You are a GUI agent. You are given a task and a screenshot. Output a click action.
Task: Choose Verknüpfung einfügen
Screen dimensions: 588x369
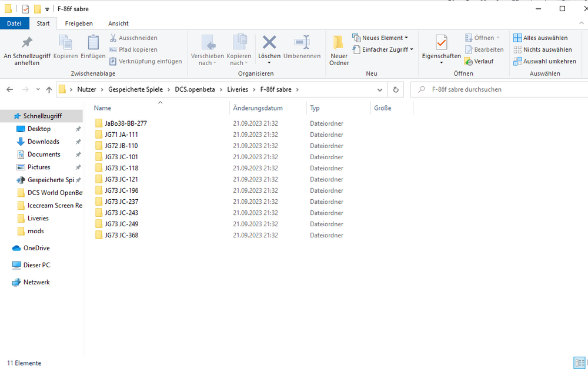[x=145, y=61]
